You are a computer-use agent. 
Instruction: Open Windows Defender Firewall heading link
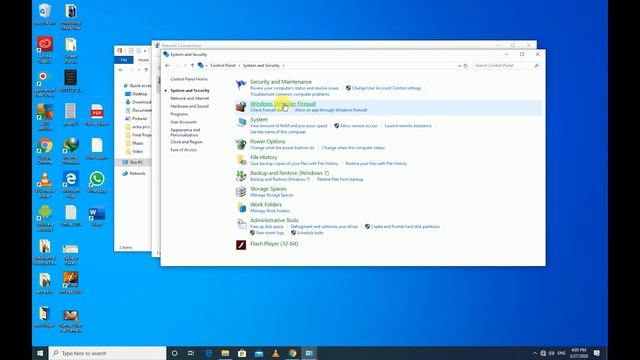point(283,104)
